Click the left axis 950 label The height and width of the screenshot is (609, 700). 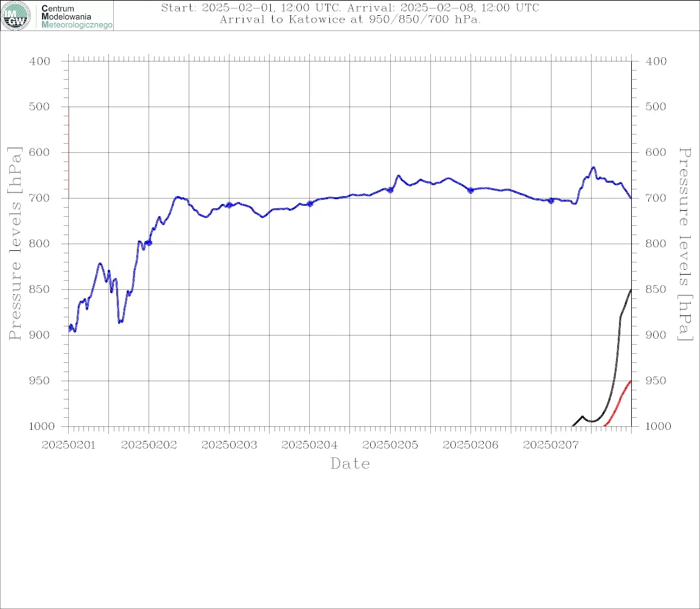(x=40, y=381)
